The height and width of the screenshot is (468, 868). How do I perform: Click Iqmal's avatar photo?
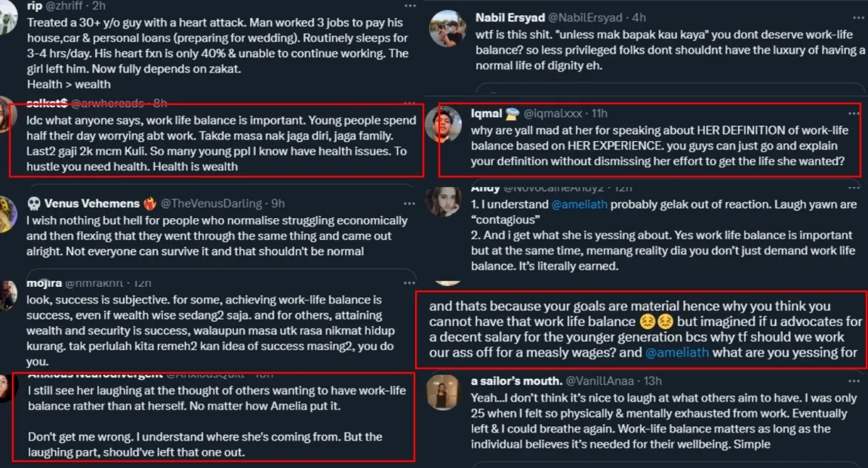click(x=443, y=125)
